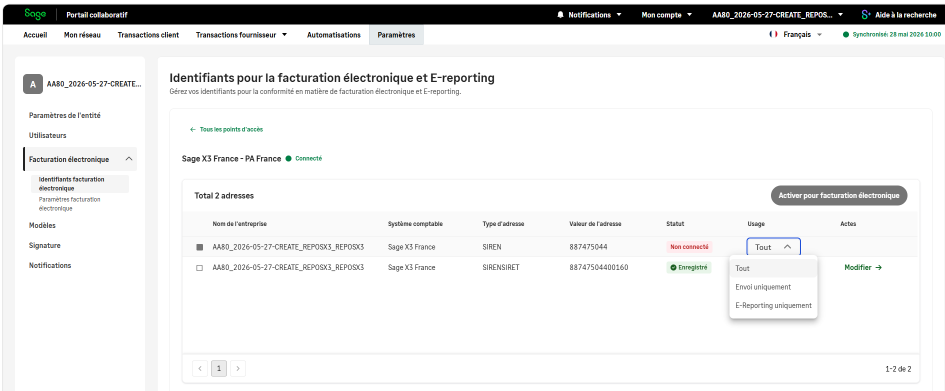Toggle checkbox for SIREN address row
This screenshot has width=945, height=391.
tap(199, 247)
